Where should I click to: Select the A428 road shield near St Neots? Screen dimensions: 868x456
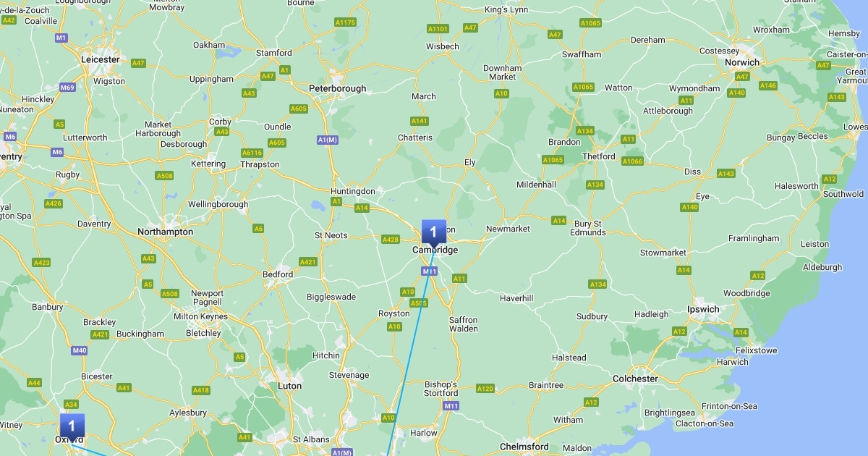click(x=391, y=240)
